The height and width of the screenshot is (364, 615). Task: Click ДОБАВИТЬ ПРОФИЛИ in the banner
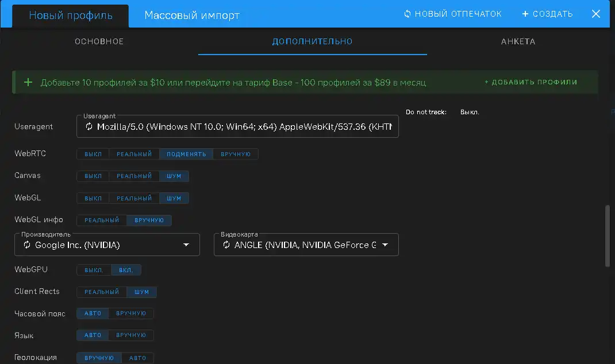click(x=531, y=82)
